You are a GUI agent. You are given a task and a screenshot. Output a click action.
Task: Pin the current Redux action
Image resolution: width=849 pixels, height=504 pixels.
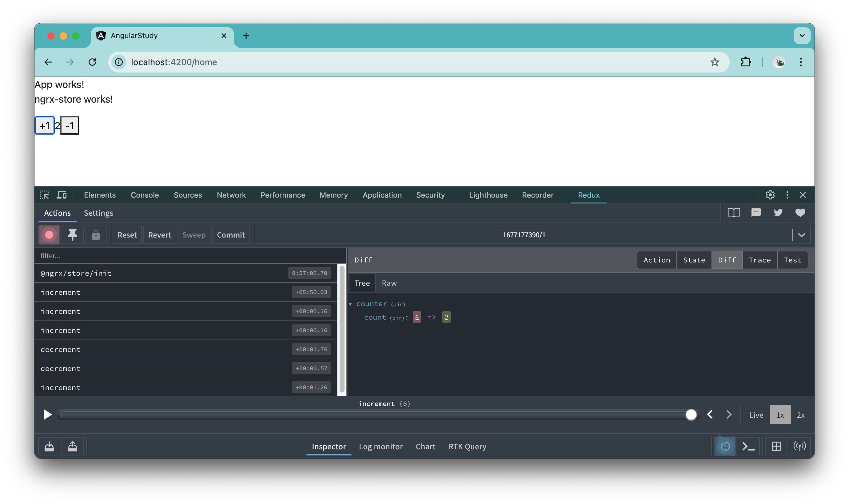tap(72, 235)
